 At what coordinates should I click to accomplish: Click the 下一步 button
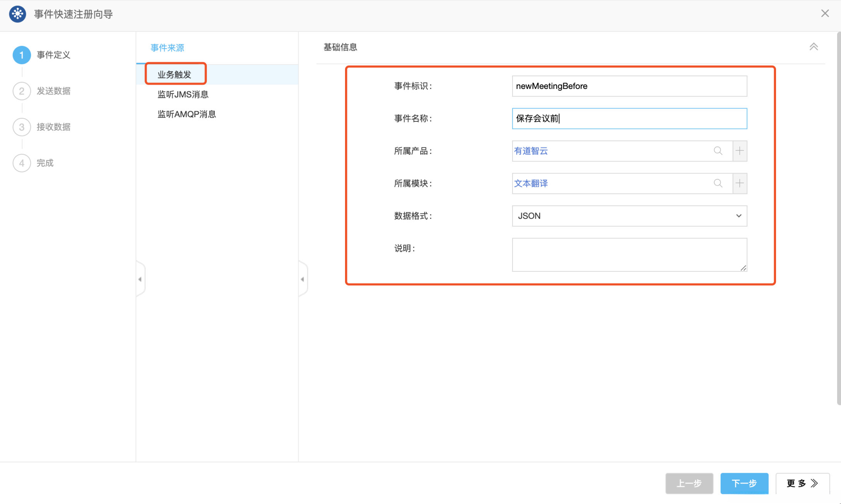tap(744, 483)
